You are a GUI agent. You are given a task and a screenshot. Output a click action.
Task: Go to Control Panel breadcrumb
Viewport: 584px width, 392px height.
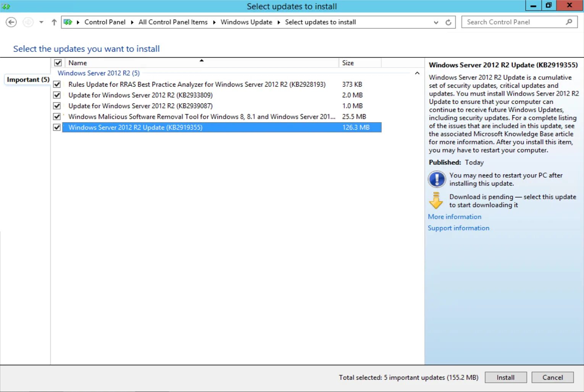105,22
